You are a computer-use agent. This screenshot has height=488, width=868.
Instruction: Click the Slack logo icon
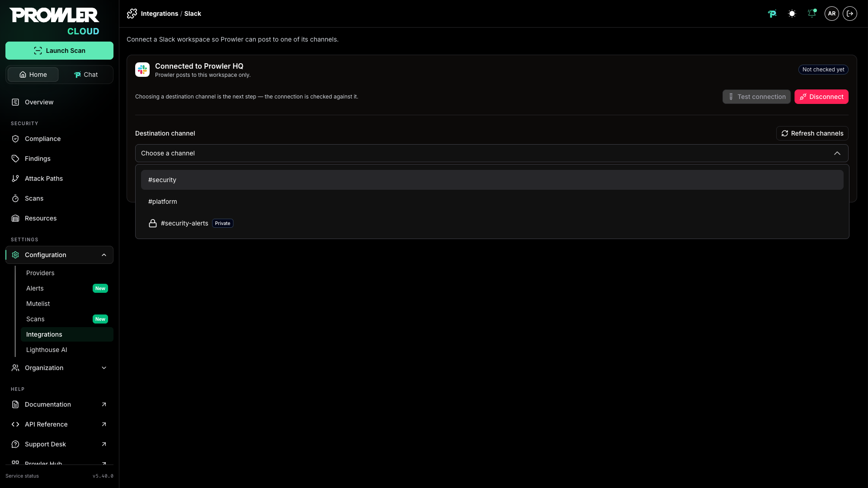click(142, 70)
